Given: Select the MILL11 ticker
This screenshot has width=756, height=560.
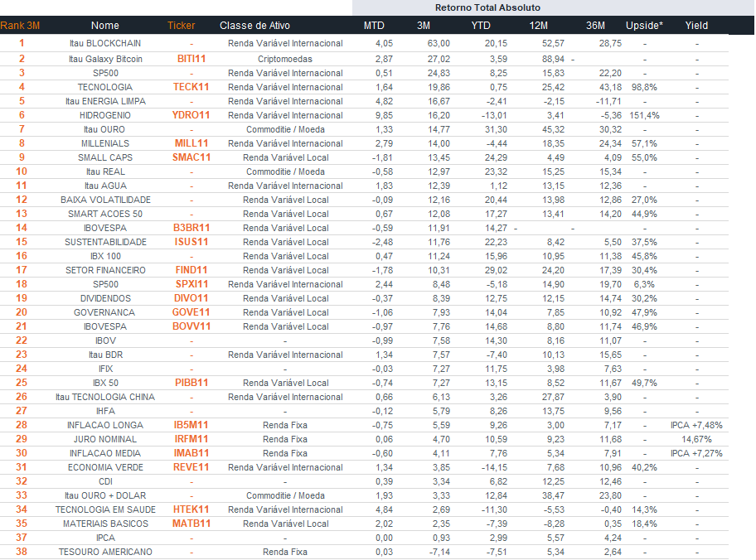Looking at the screenshot, I should click(191, 143).
